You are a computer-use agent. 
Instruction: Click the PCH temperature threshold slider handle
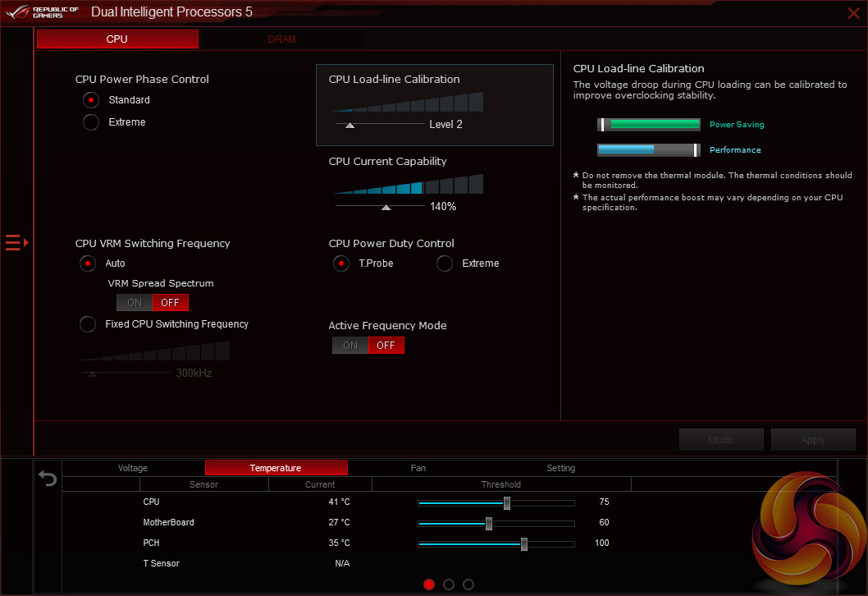[x=523, y=544]
